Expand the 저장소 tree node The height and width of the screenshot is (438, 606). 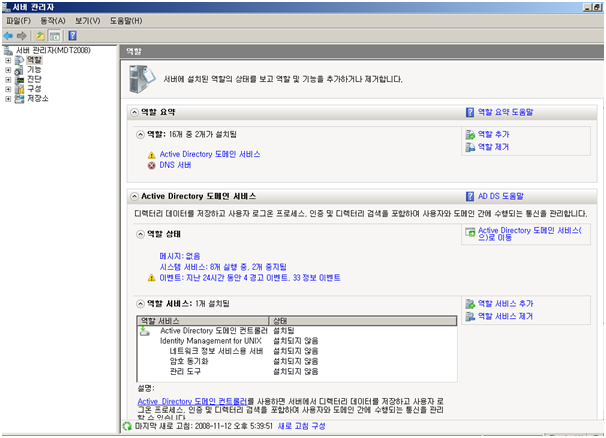coord(8,99)
